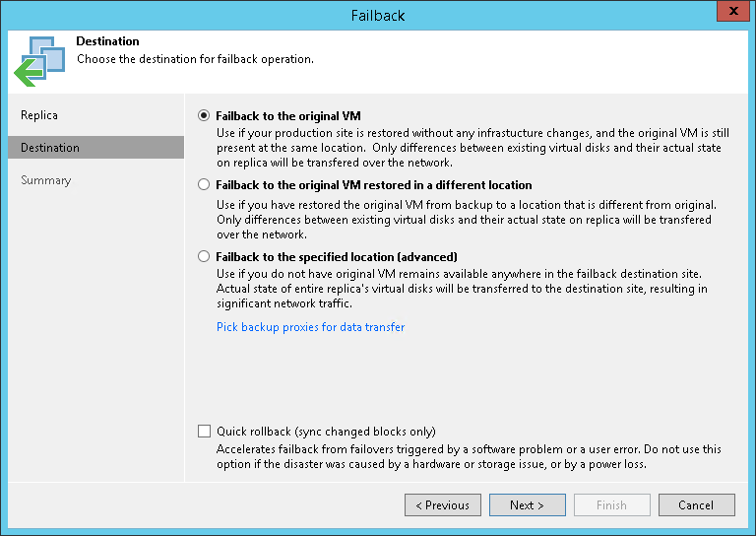756x536 pixels.
Task: Open Pick backup proxies for data transfer link
Action: (310, 327)
